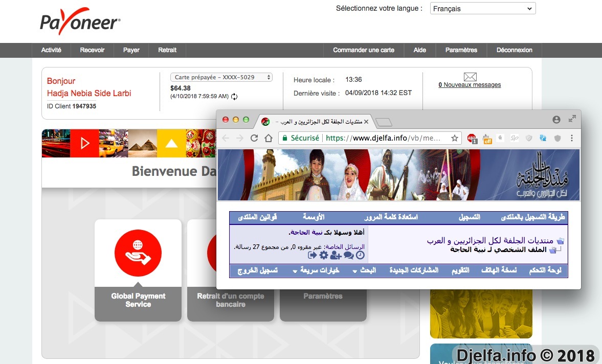Click the منتديات الجلفة لكل الجزائريين breadcrumb link
Viewport: 602px width, 364px height.
tap(490, 241)
